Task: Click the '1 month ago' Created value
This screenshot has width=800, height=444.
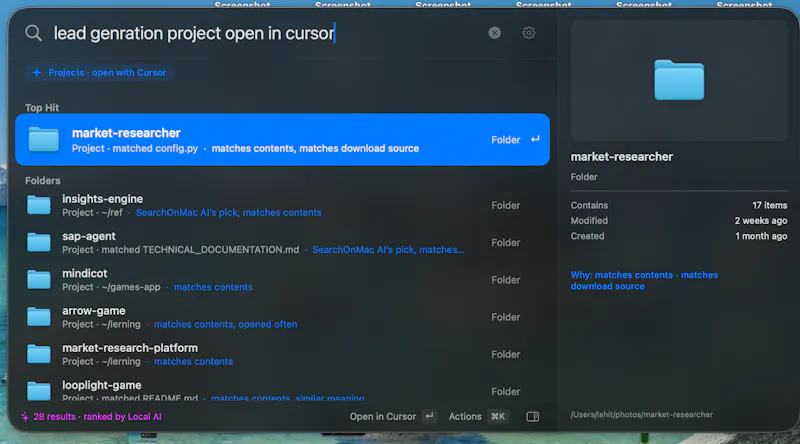Action: 761,236
